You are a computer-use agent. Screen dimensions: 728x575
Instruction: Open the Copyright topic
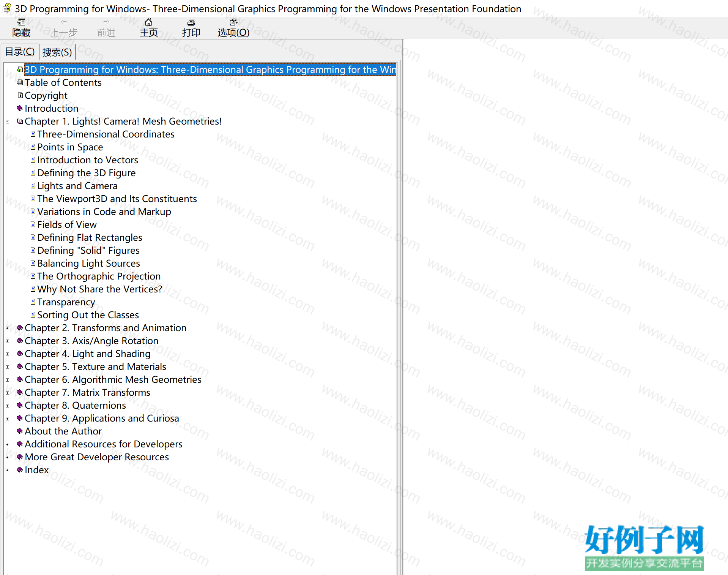(x=46, y=95)
